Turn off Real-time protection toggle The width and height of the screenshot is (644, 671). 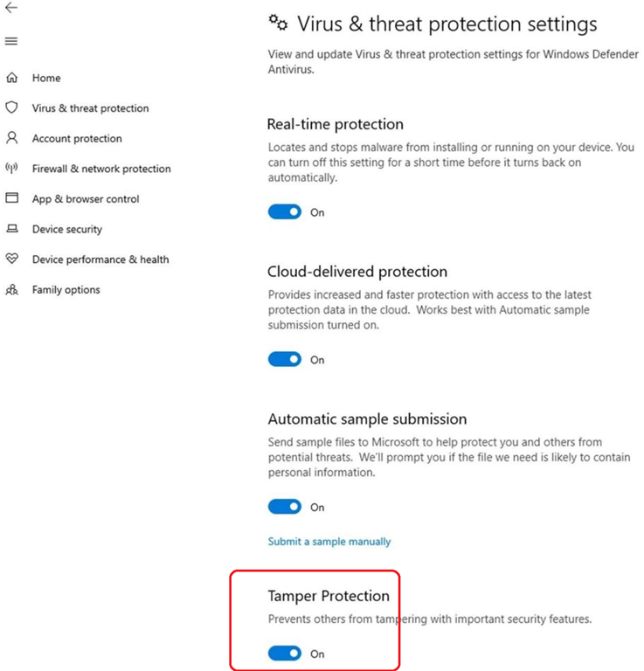click(x=285, y=211)
